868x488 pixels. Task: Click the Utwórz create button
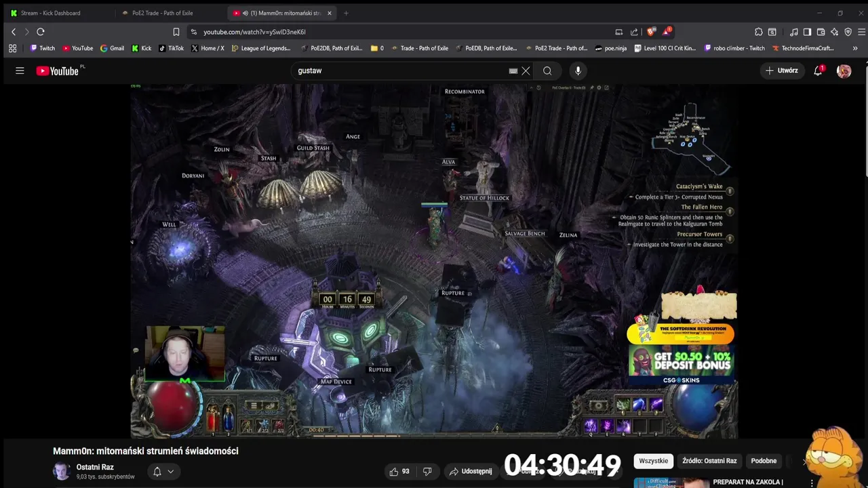[x=782, y=70]
